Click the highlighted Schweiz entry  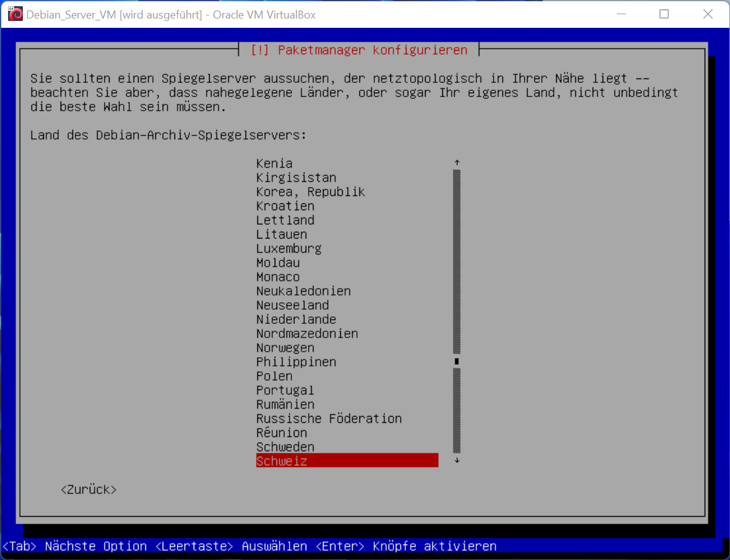point(347,461)
